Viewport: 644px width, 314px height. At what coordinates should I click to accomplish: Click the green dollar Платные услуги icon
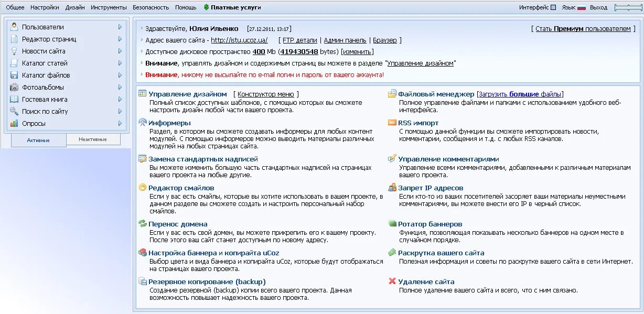tap(206, 7)
